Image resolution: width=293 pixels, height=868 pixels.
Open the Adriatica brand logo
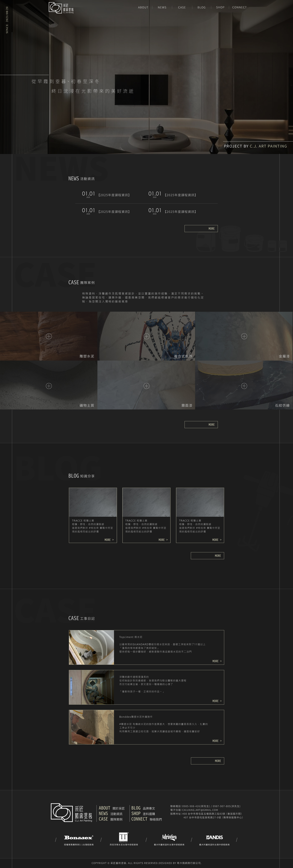(169, 837)
